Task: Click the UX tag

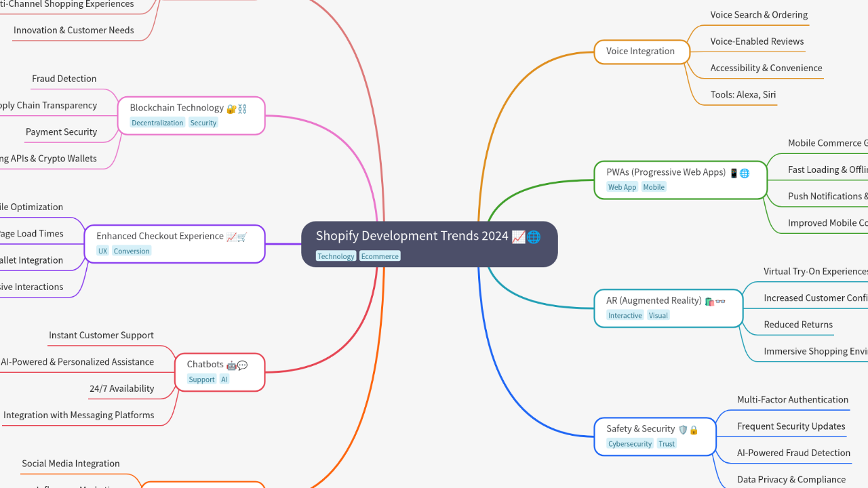Action: click(102, 251)
